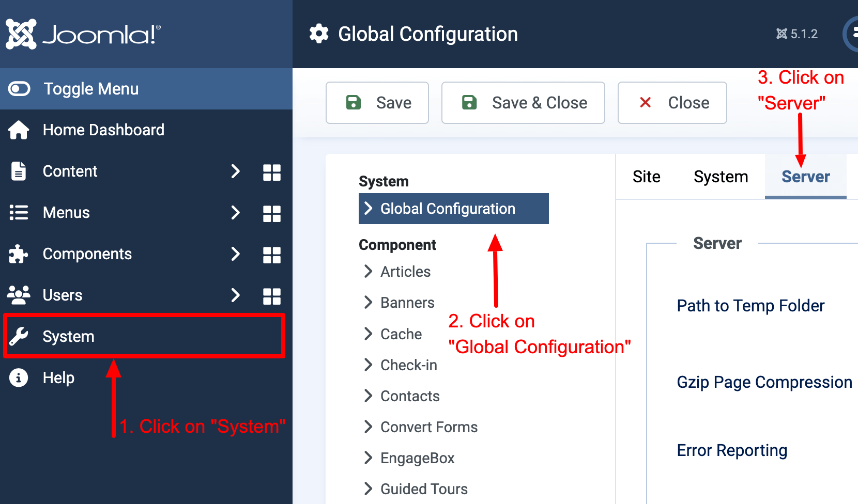
Task: Open the Guided Tours component settings
Action: (424, 489)
